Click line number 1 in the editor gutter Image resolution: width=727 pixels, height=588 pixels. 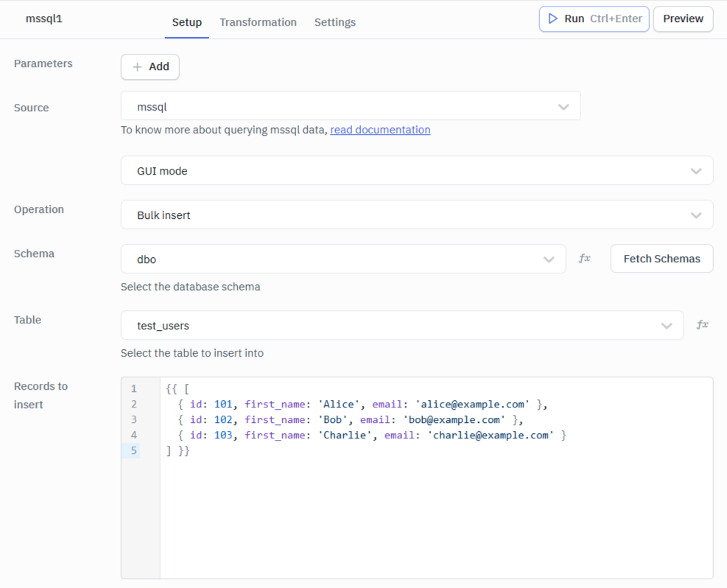pyautogui.click(x=133, y=388)
